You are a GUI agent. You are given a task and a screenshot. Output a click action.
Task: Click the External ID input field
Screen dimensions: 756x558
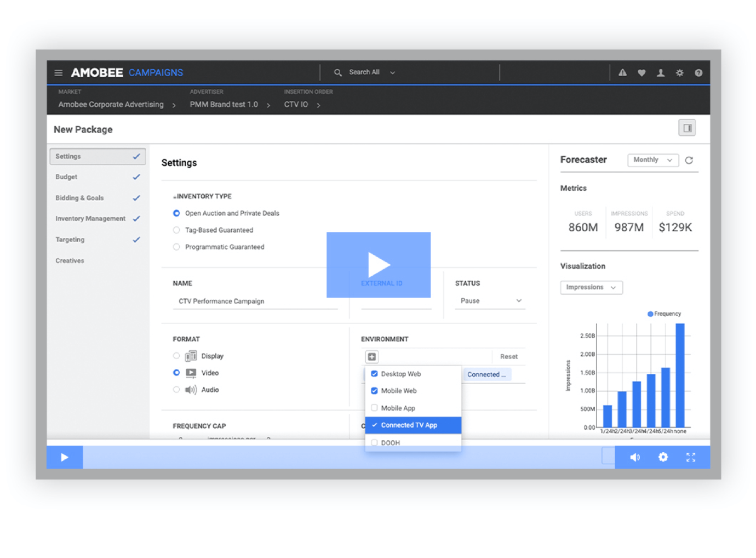[x=396, y=301]
